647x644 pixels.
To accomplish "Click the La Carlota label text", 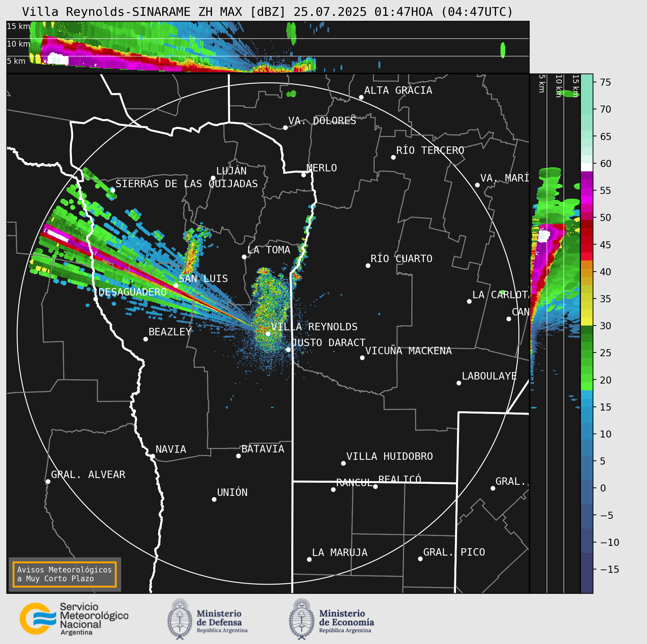I will [501, 295].
